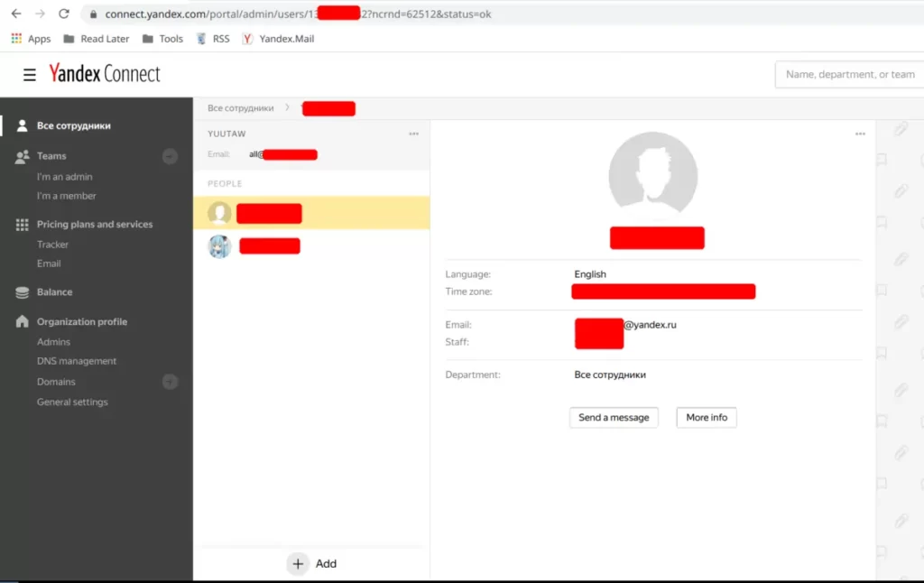
Task: Open the user profile options menu
Action: (860, 134)
